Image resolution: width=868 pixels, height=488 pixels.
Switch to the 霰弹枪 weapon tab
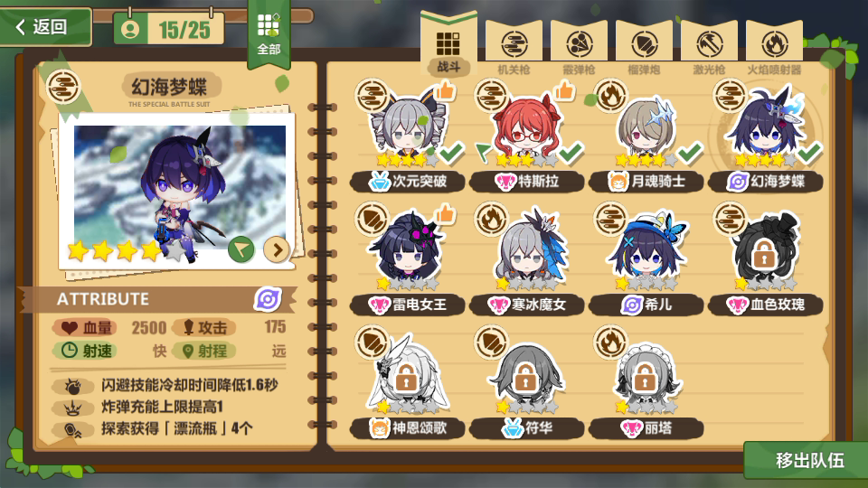click(x=579, y=49)
